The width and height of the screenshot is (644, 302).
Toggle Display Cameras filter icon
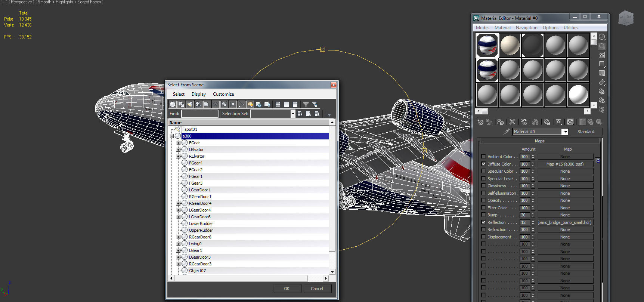198,104
